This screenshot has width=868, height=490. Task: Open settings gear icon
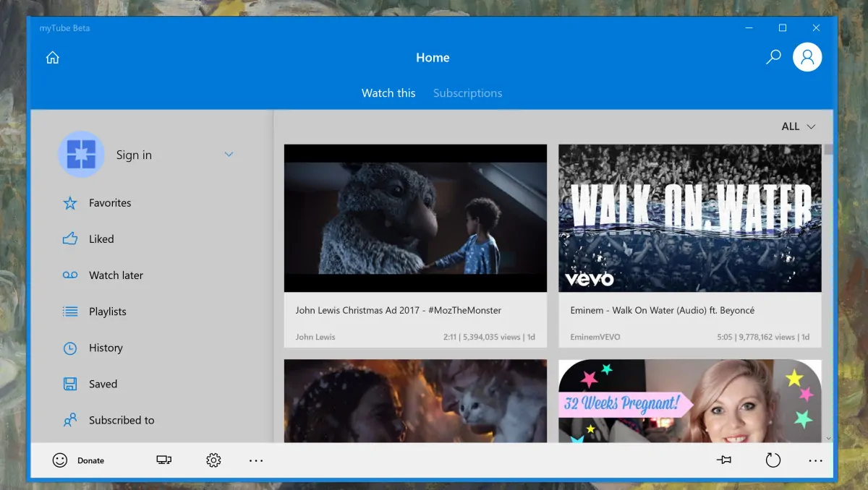213,460
